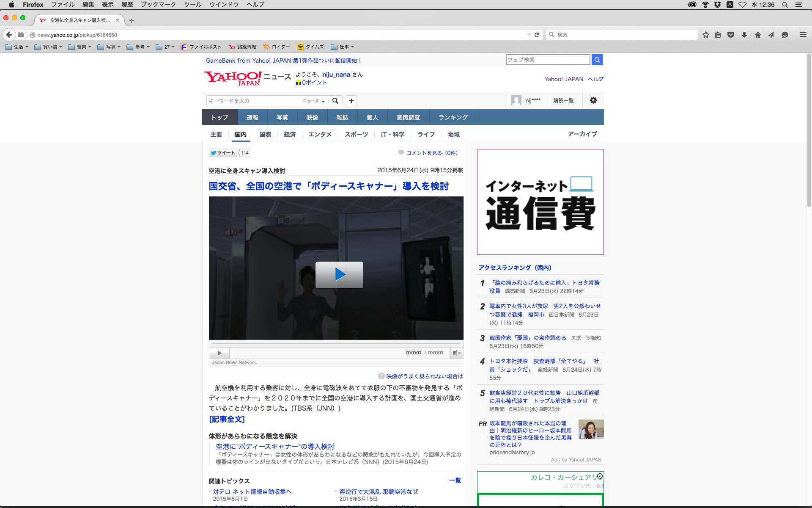Save the page to the Pocket icon
Viewport: 812px width, 508px height.
[731, 35]
